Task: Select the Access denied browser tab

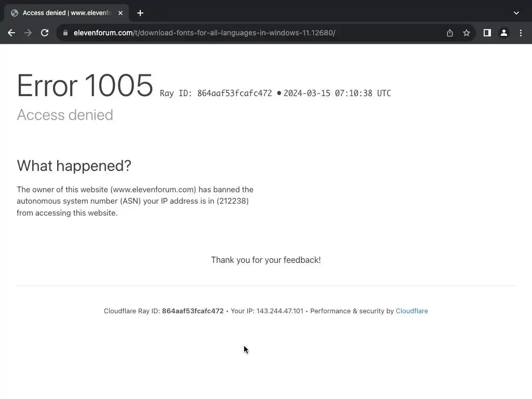Action: (66, 13)
